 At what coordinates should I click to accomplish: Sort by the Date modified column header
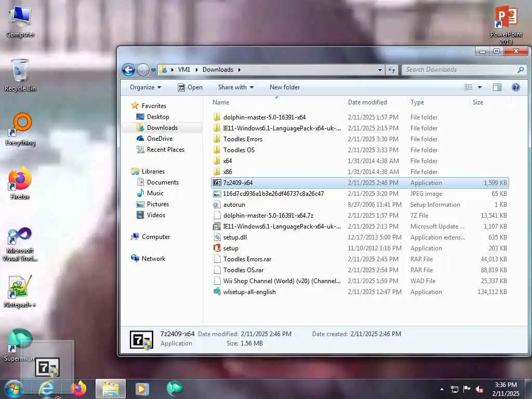point(376,102)
